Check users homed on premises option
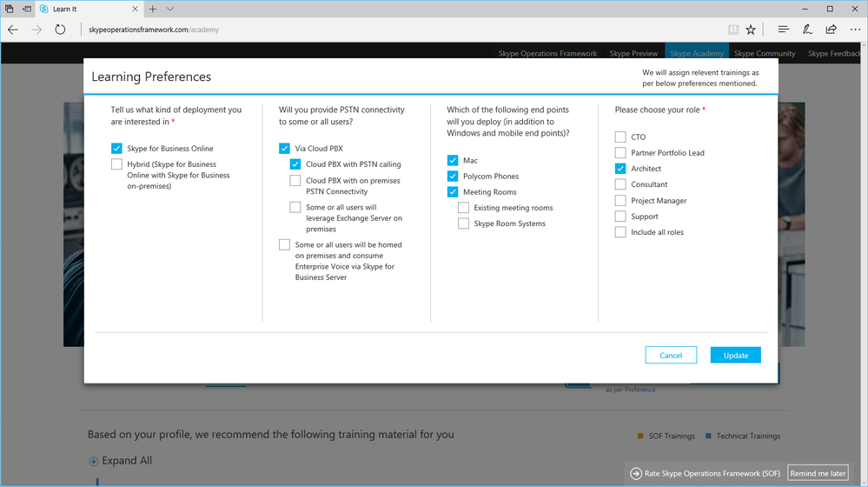 point(284,244)
